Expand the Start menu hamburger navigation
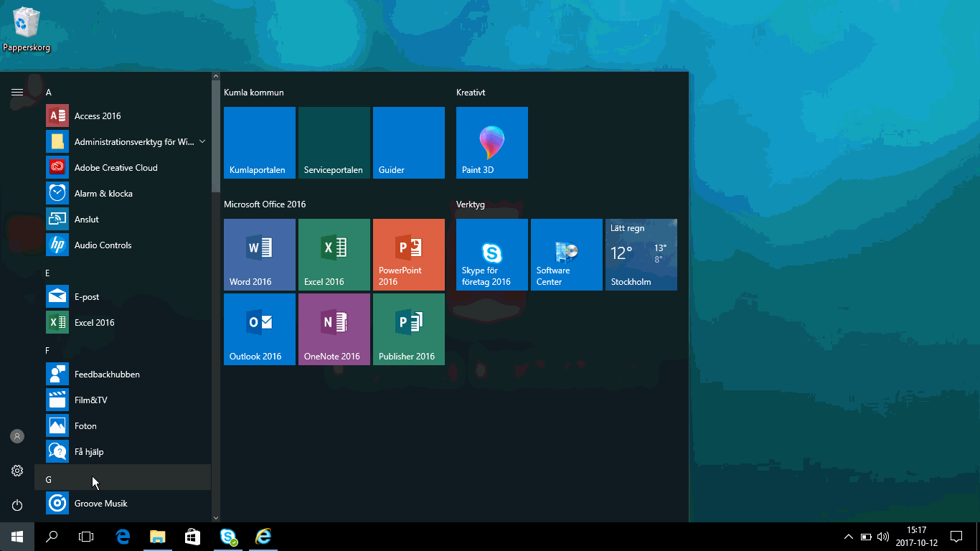This screenshot has height=551, width=980. click(17, 93)
